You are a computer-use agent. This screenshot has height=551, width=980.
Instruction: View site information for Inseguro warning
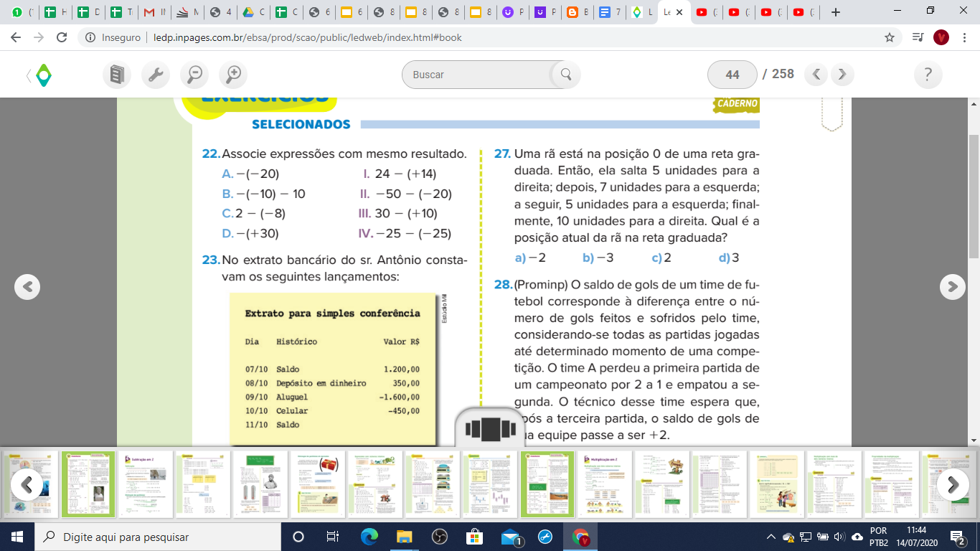pyautogui.click(x=113, y=37)
